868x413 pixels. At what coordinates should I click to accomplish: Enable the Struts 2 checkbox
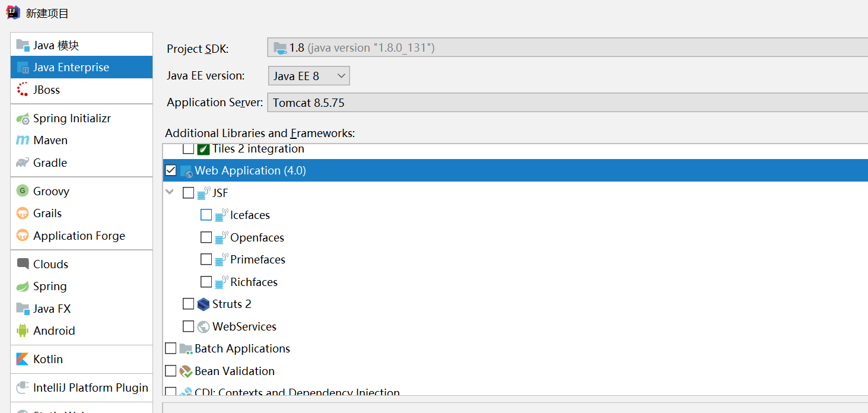(188, 304)
